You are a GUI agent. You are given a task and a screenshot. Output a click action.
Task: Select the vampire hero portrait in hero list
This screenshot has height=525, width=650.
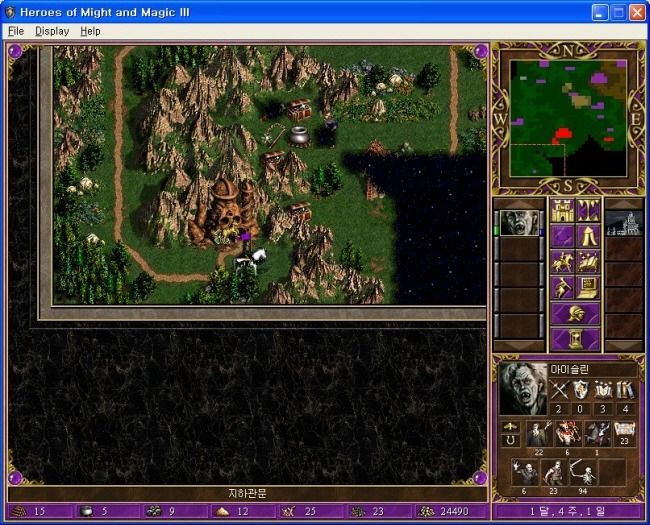click(x=519, y=223)
